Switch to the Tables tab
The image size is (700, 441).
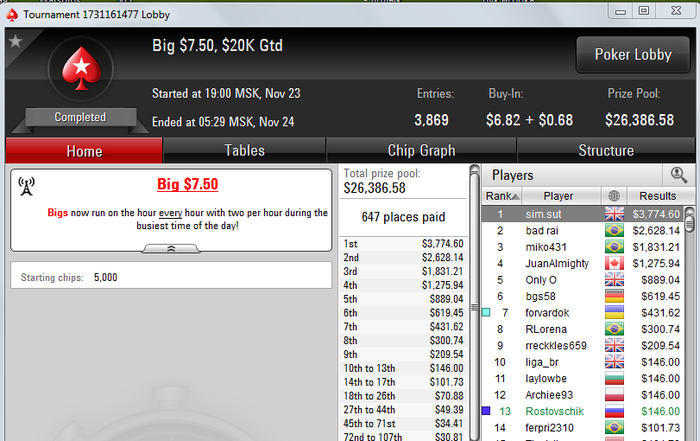pos(244,150)
